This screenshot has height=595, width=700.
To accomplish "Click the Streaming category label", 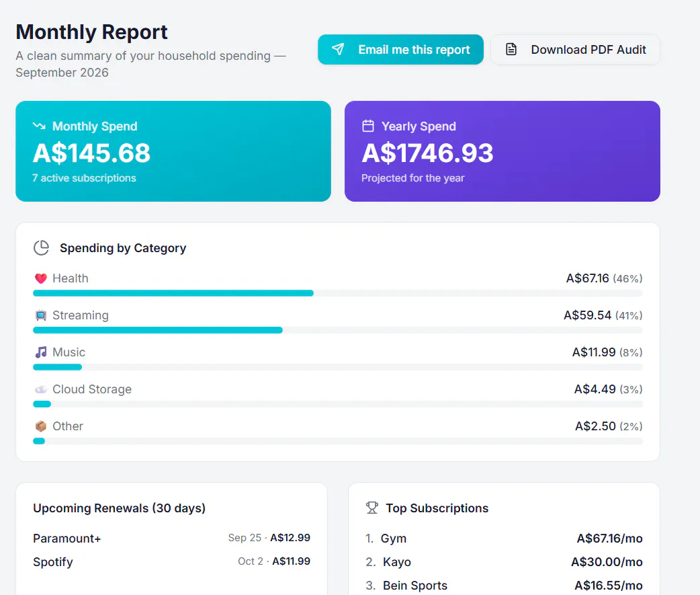I will (81, 315).
